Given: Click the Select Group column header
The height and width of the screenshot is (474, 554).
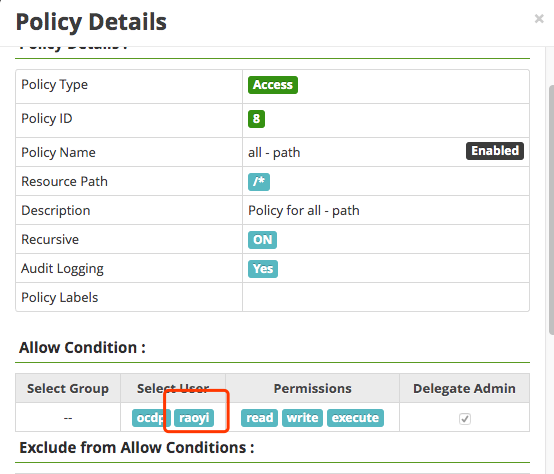Looking at the screenshot, I should tap(68, 388).
